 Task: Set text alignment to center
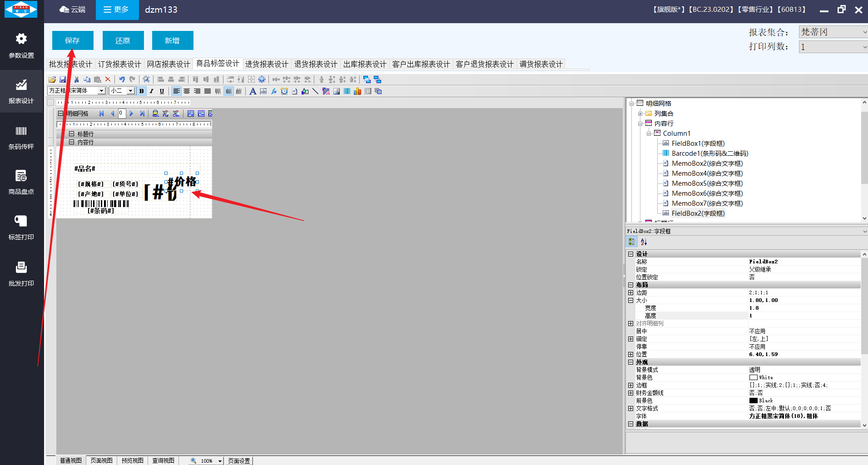(x=187, y=91)
